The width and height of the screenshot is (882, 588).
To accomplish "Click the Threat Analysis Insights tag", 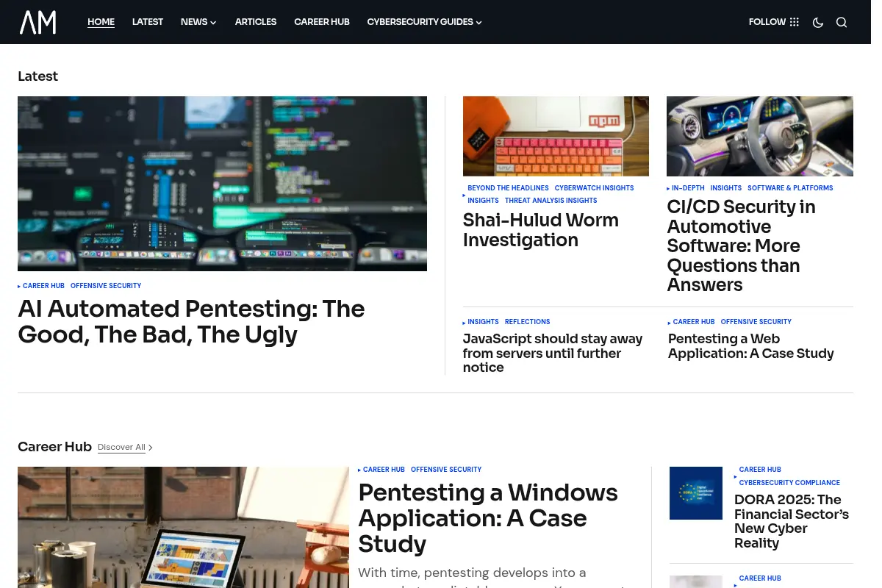I will tap(551, 201).
